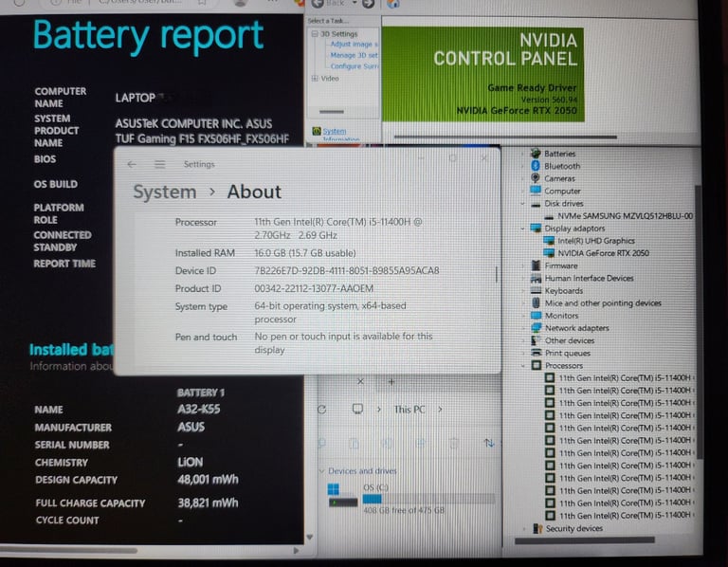Select the Print queues icon
This screenshot has height=567, width=728.
click(x=537, y=353)
